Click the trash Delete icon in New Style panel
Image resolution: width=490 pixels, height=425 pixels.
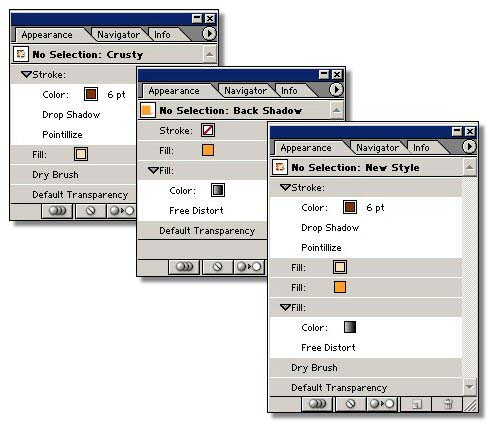[448, 404]
